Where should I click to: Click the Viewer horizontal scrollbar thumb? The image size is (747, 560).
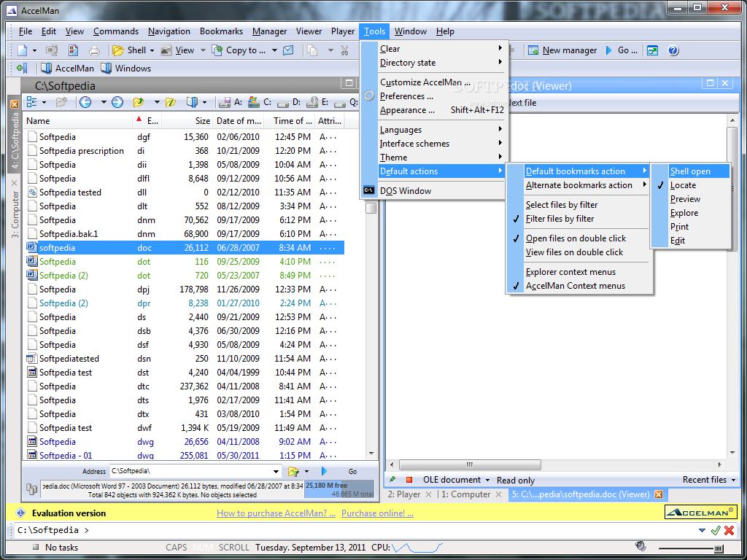click(470, 464)
